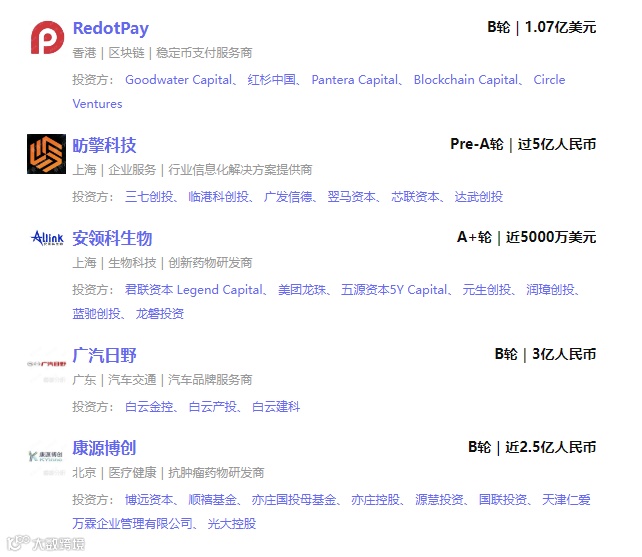Open investor 润璋创投
This screenshot has width=642, height=557.
coord(550,290)
